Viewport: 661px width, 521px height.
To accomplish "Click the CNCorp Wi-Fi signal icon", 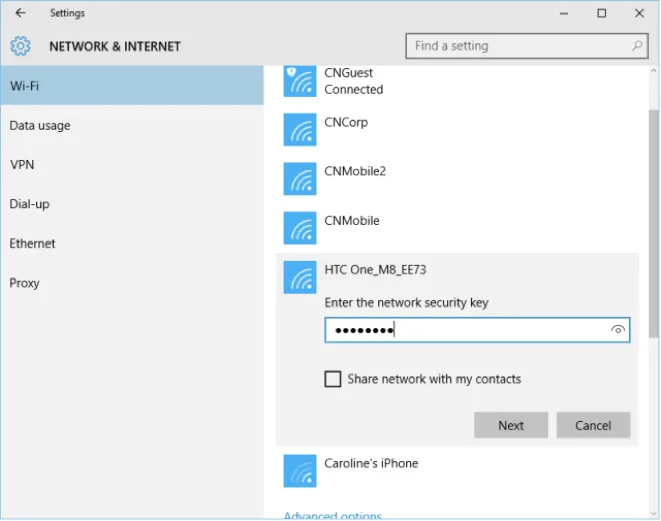I will (x=300, y=129).
